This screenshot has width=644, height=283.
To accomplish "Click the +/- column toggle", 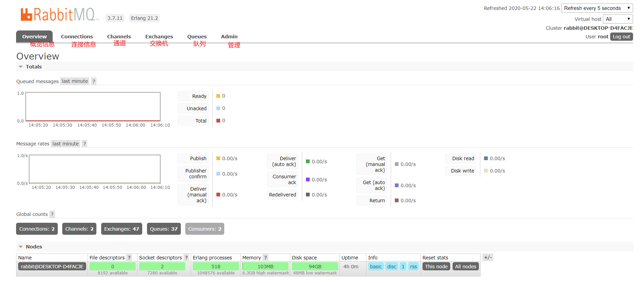I will (488, 257).
